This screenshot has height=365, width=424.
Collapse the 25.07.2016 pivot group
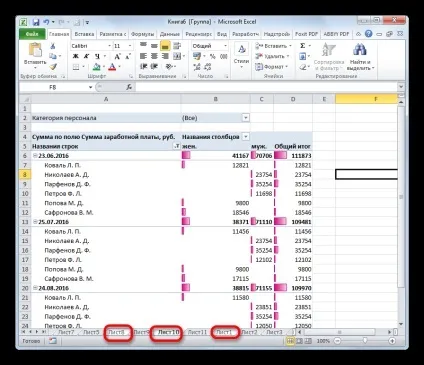[x=35, y=222]
